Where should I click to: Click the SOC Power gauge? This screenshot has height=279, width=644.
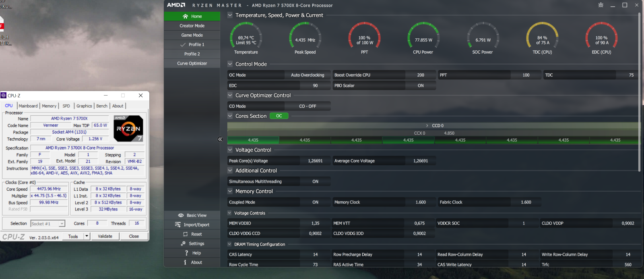coord(483,38)
